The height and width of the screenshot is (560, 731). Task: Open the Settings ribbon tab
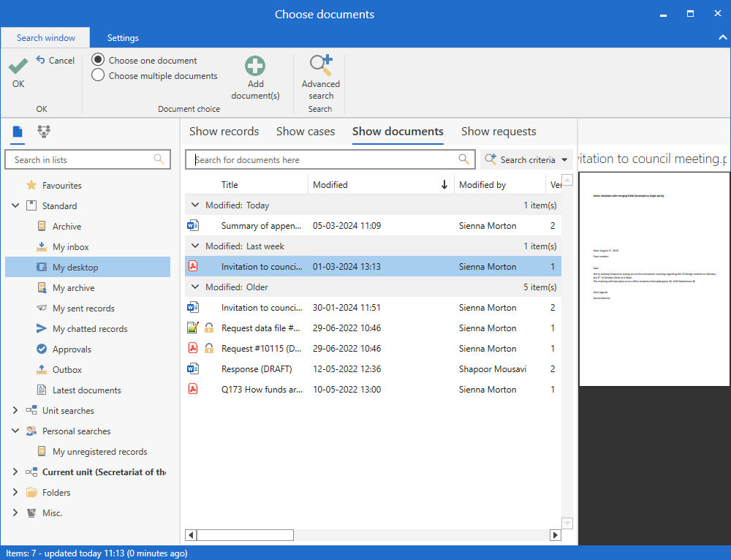123,38
